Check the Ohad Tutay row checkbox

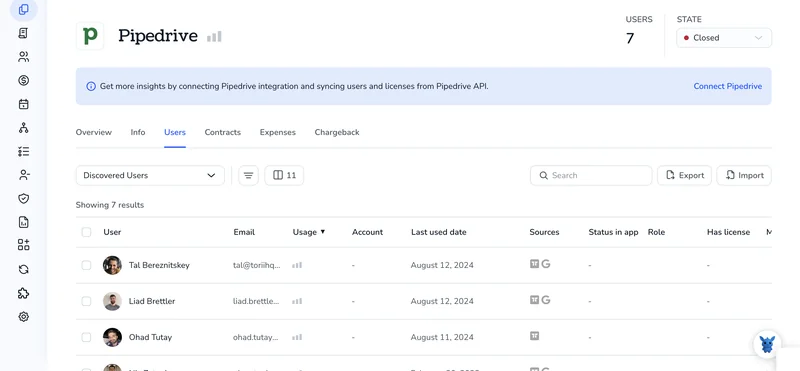[86, 337]
